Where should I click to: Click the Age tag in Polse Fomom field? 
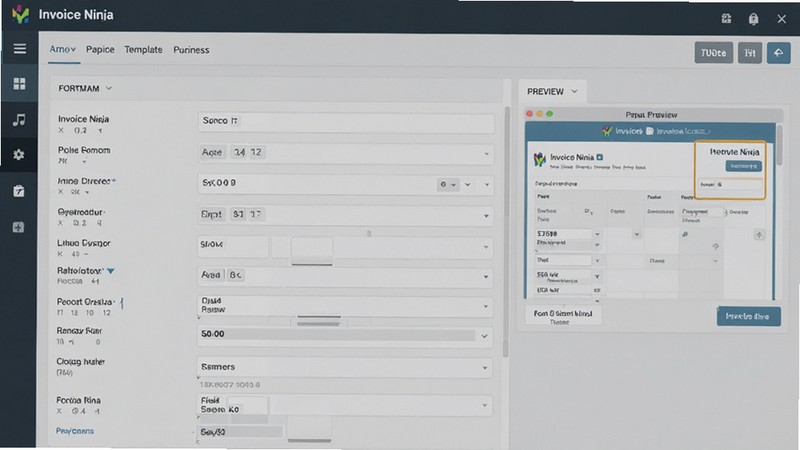212,153
